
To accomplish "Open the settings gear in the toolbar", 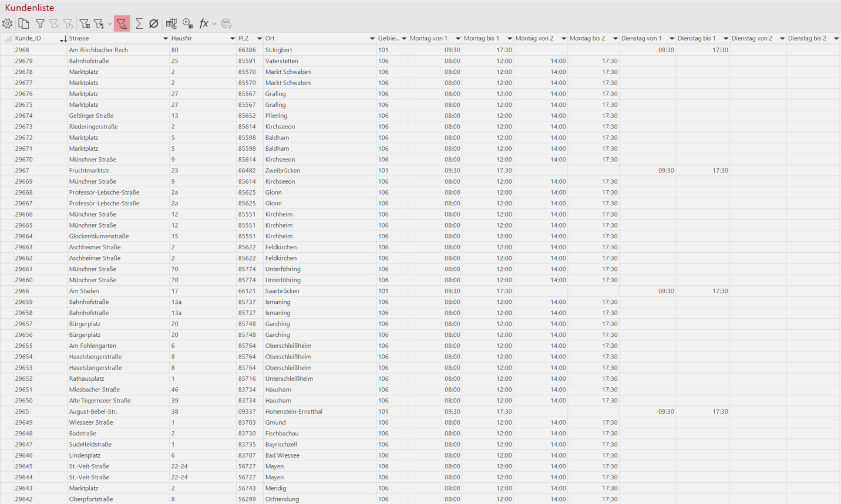I will point(8,23).
